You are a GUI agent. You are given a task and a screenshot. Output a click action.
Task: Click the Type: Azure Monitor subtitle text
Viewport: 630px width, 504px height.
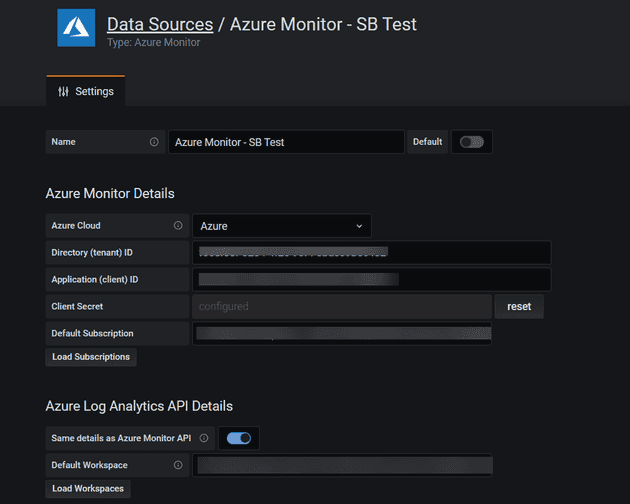point(153,42)
